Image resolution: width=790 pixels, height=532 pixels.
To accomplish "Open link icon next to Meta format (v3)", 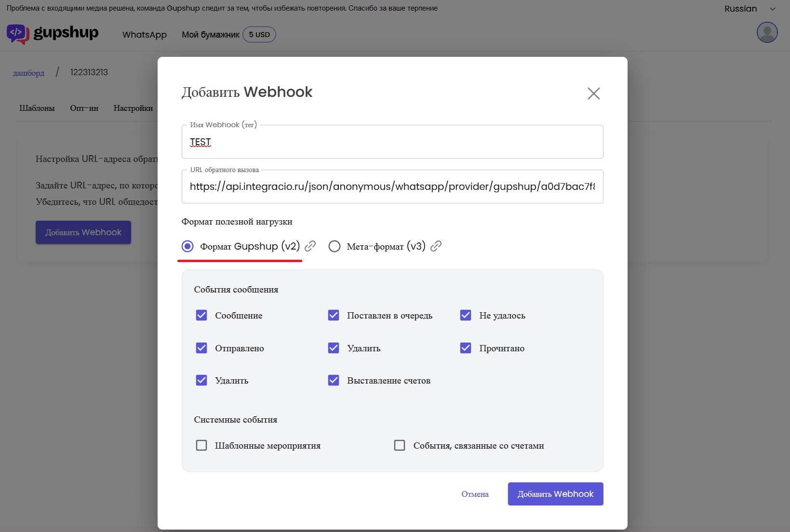I will (436, 246).
